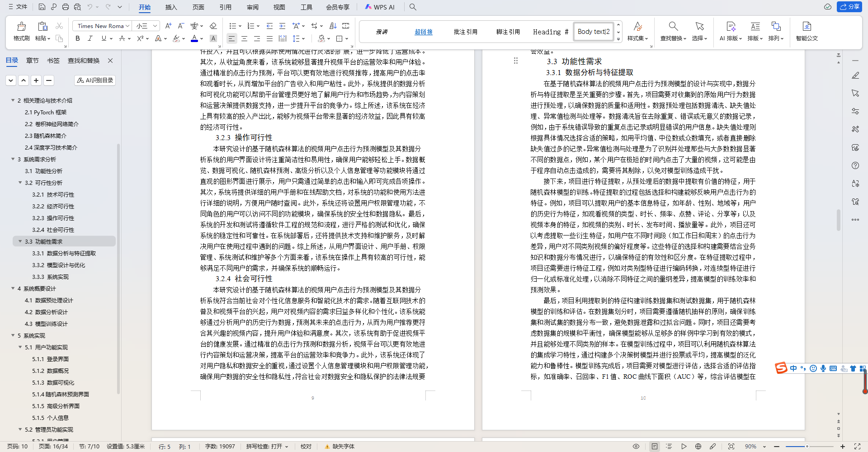Click the WPS AI button
868x452 pixels.
pyautogui.click(x=380, y=7)
